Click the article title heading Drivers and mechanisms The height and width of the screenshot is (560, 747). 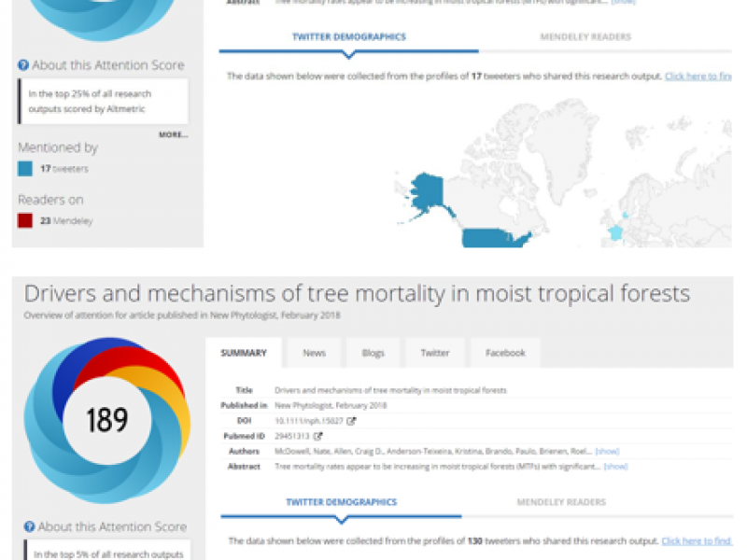point(357,294)
